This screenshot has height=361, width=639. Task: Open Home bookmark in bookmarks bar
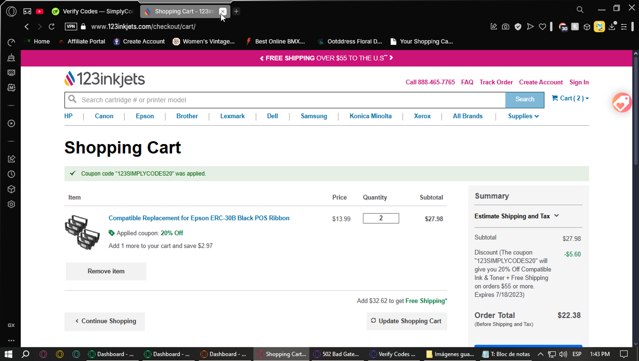pos(38,42)
